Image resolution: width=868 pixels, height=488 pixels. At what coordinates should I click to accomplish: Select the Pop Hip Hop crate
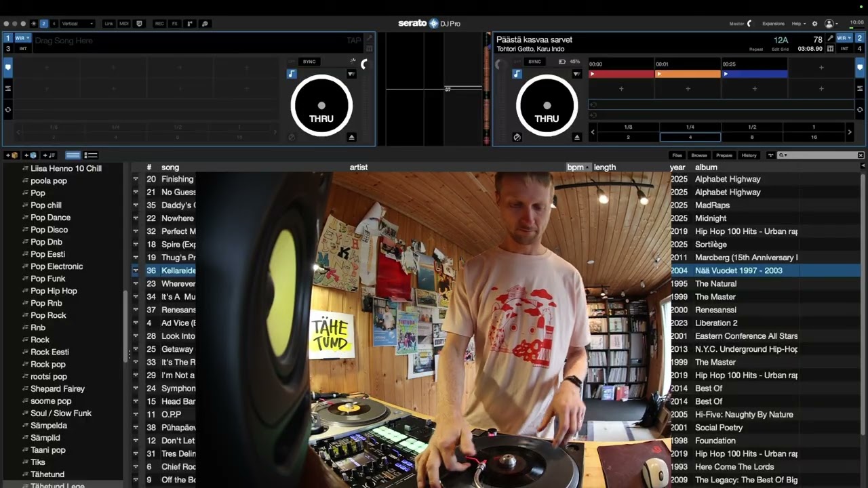click(54, 291)
